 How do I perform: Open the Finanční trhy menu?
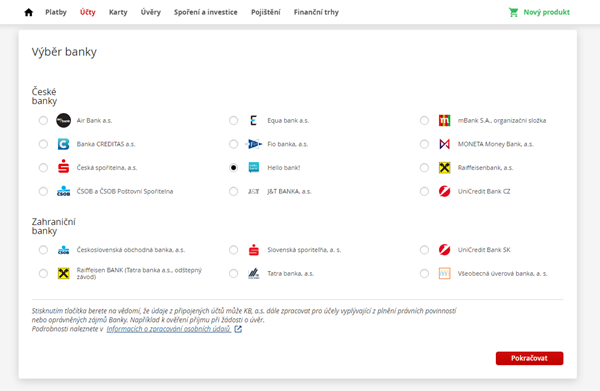pyautogui.click(x=316, y=12)
